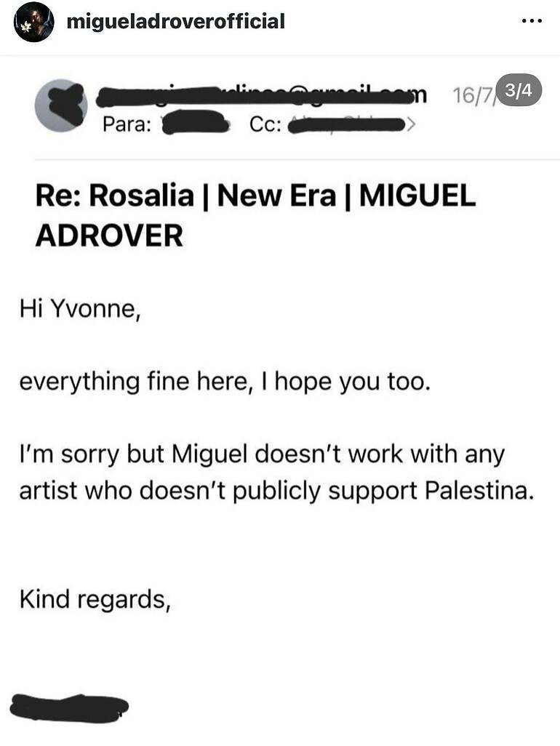Select the email sender's avatar circle
This screenshot has height=746, width=560.
[61, 105]
